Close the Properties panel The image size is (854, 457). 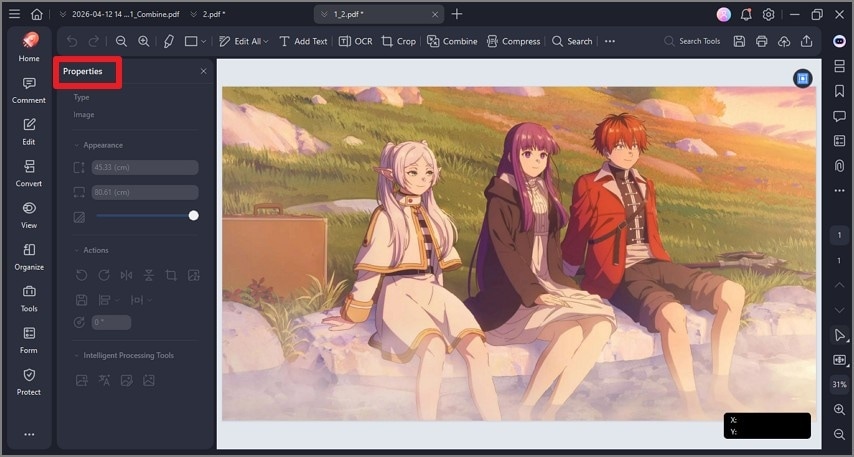[x=204, y=71]
